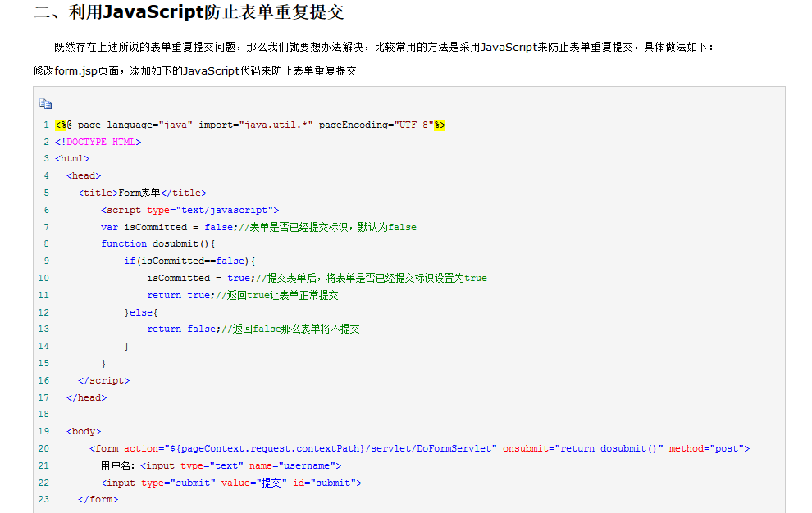
Task: Click the 'return false;' line 13
Action: [253, 329]
